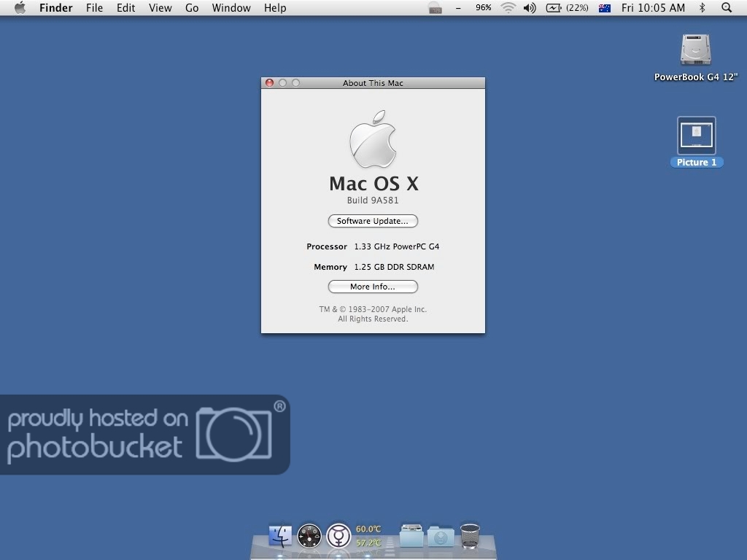Click the battery percentage (22%) text
Image resolution: width=747 pixels, height=560 pixels.
[577, 7]
